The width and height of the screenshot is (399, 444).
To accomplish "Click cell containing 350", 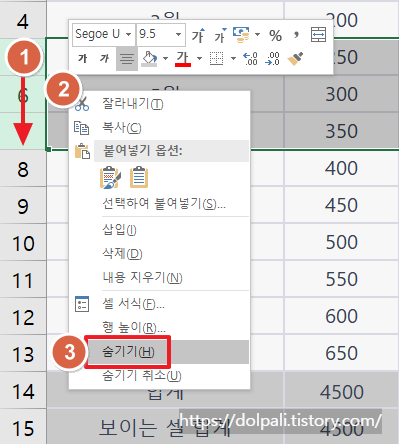I will tap(342, 131).
